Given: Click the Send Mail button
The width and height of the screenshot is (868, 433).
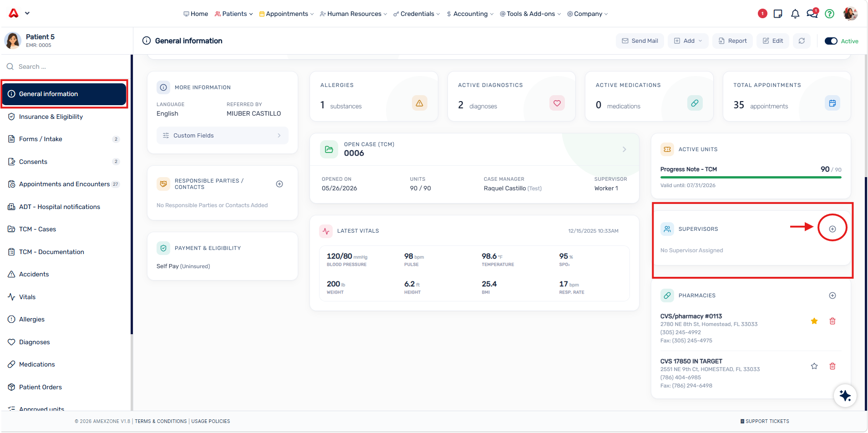Looking at the screenshot, I should tap(640, 41).
